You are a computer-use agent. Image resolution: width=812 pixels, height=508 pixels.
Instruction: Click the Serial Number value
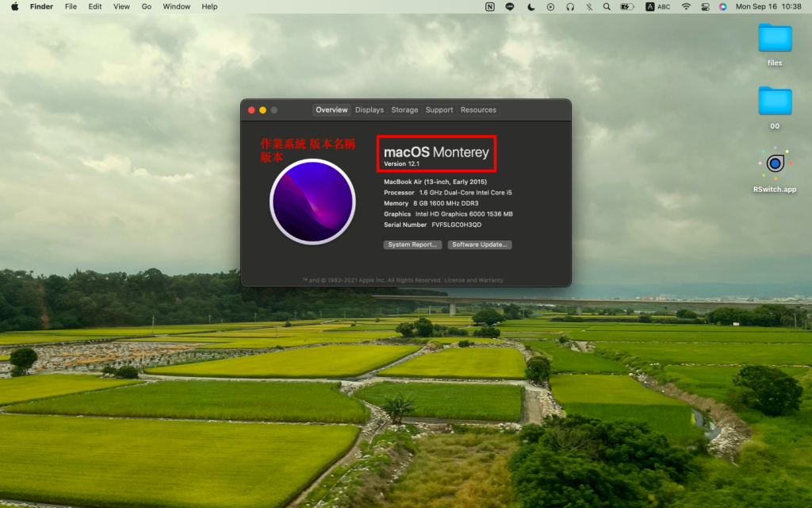coord(456,225)
